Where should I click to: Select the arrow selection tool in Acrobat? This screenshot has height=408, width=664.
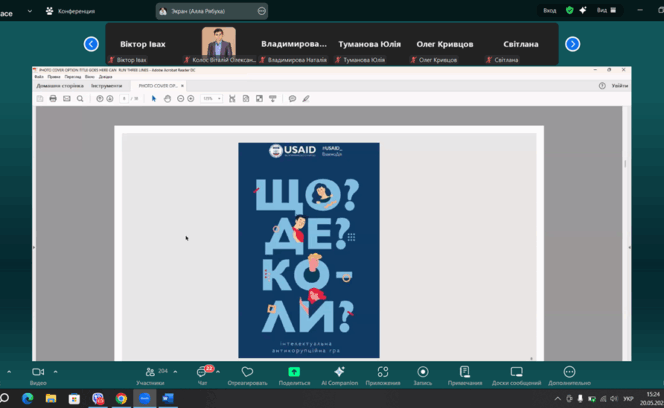pos(154,99)
